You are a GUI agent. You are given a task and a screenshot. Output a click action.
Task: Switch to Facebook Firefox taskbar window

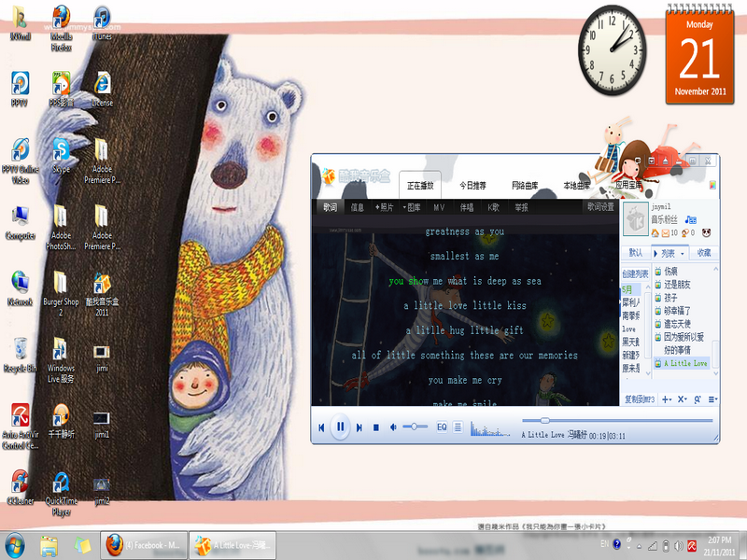pyautogui.click(x=144, y=545)
